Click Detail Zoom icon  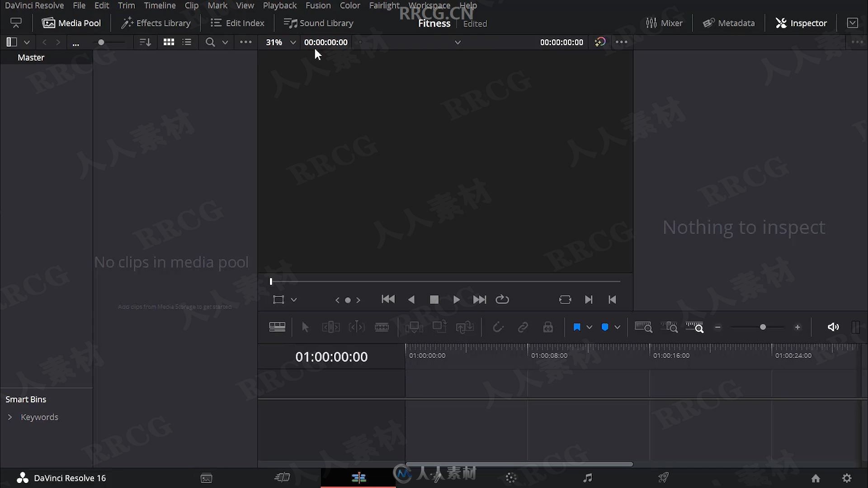(x=669, y=327)
